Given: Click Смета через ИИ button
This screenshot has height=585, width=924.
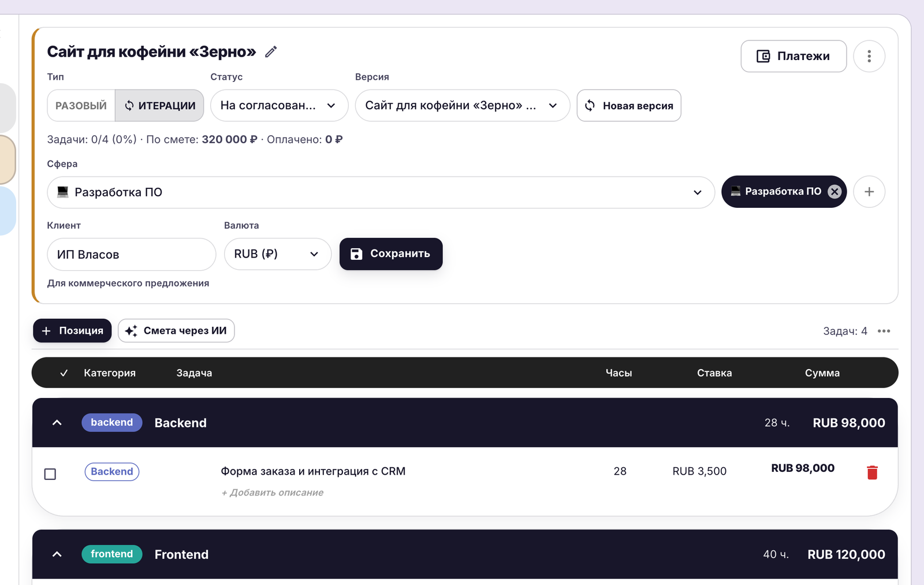Looking at the screenshot, I should coord(176,331).
